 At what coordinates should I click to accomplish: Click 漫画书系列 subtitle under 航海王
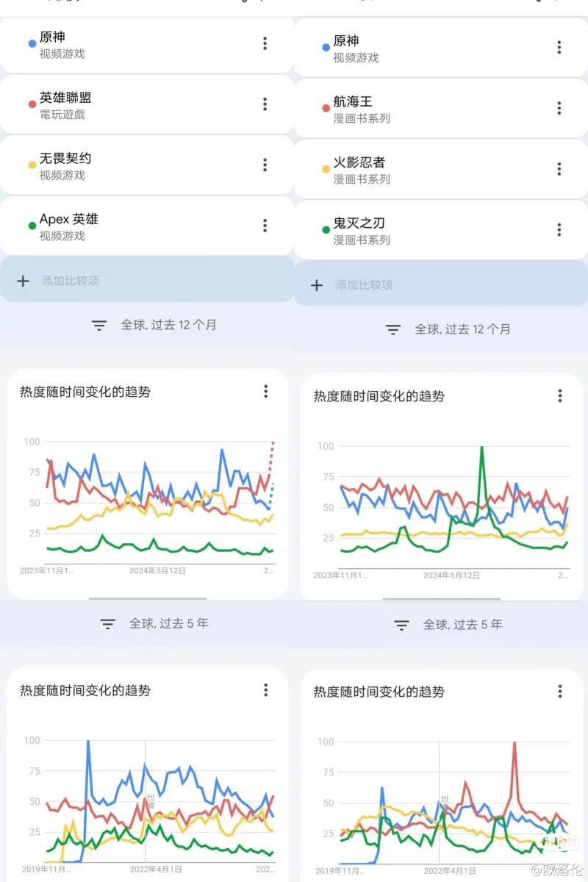[362, 118]
